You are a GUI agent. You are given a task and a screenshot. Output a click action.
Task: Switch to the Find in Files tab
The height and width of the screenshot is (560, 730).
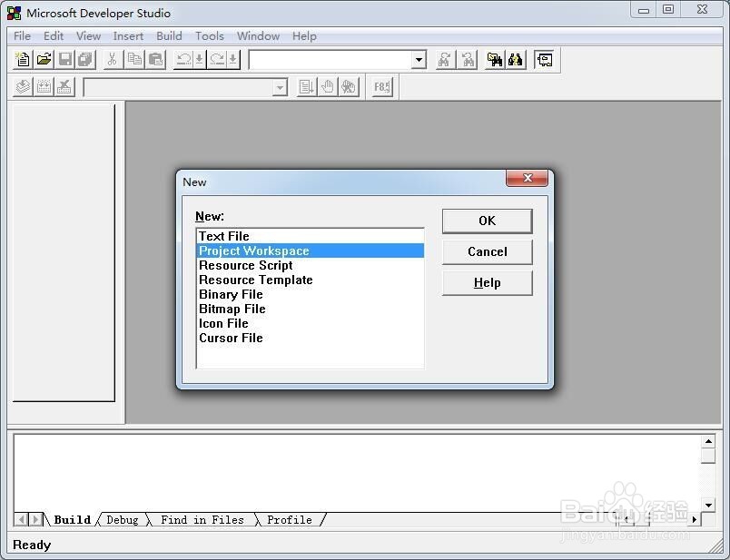coord(202,519)
